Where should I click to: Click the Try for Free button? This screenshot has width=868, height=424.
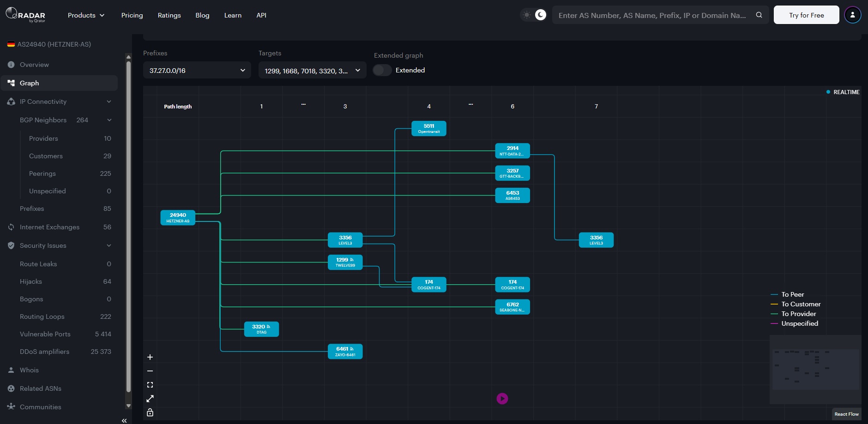point(807,15)
